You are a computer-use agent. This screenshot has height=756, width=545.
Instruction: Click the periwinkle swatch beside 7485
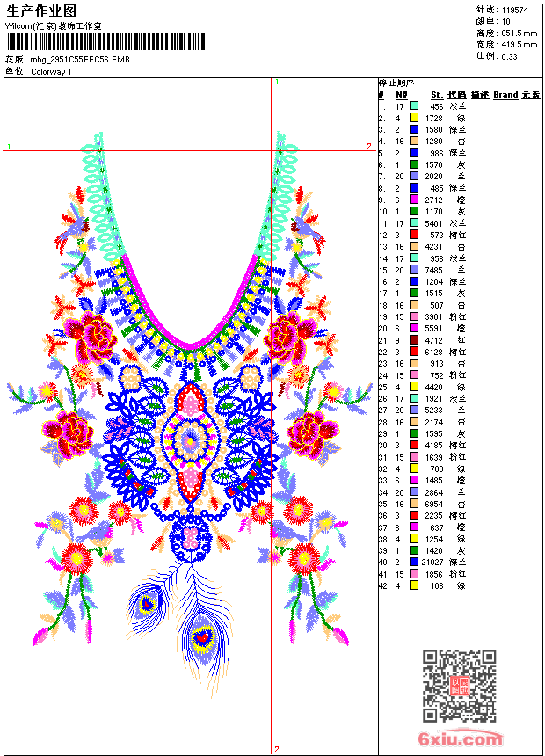click(x=414, y=270)
